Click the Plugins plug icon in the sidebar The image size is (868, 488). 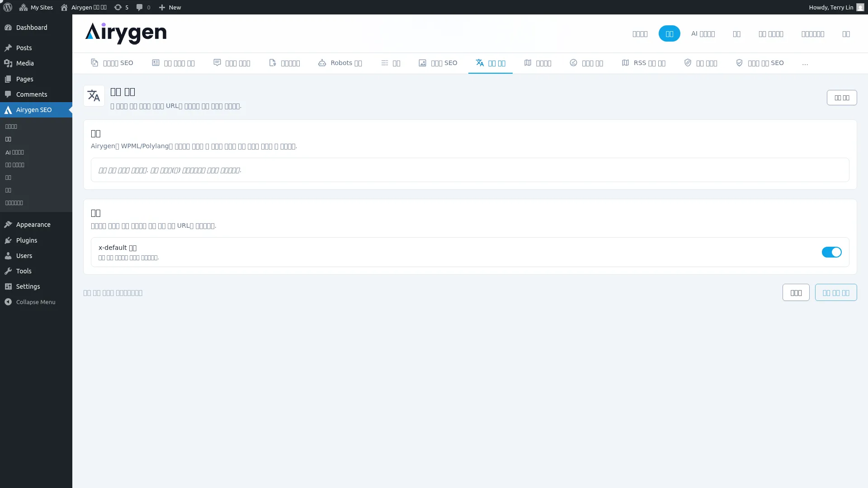8,240
